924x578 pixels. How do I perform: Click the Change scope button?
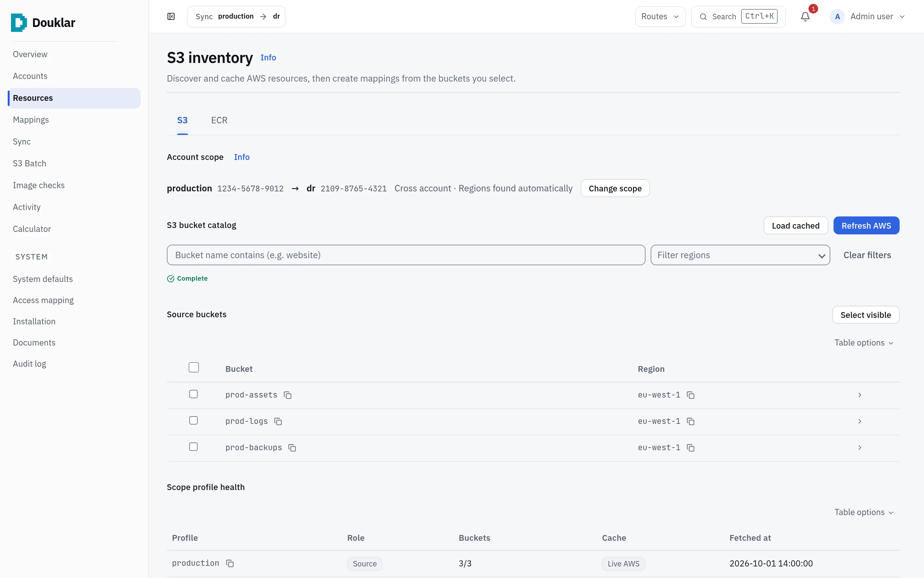615,188
